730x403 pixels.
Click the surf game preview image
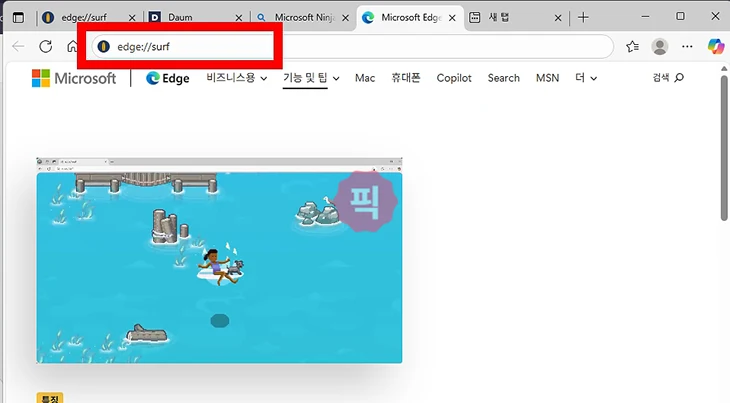(219, 261)
